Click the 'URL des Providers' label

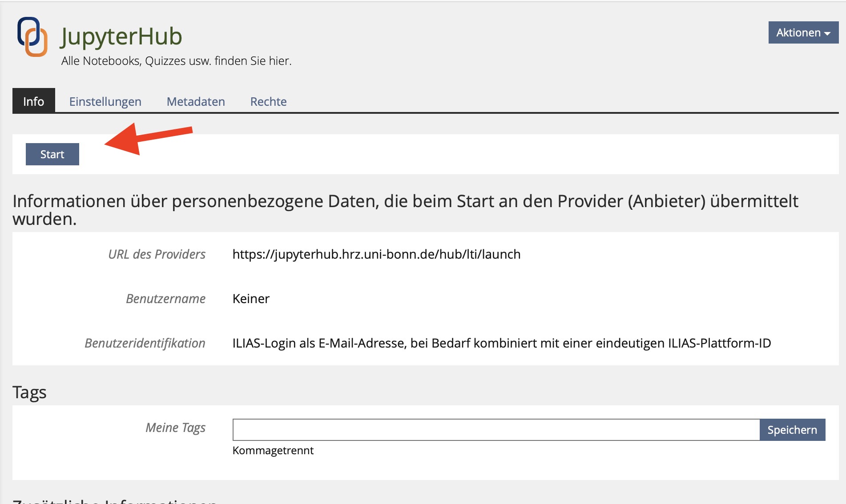coord(157,254)
